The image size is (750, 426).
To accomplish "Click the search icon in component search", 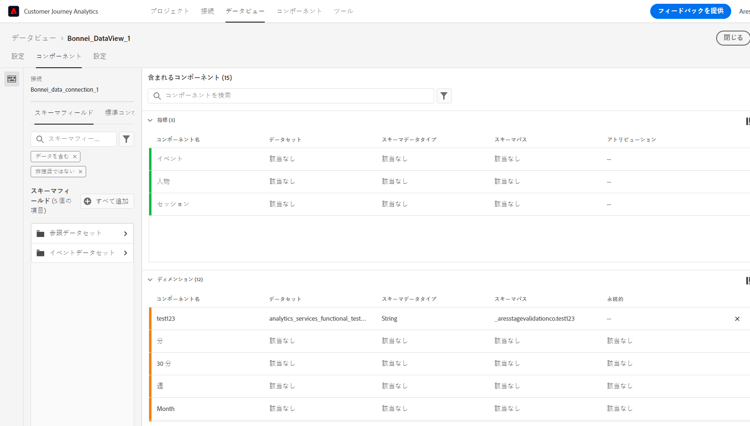I will pyautogui.click(x=157, y=96).
